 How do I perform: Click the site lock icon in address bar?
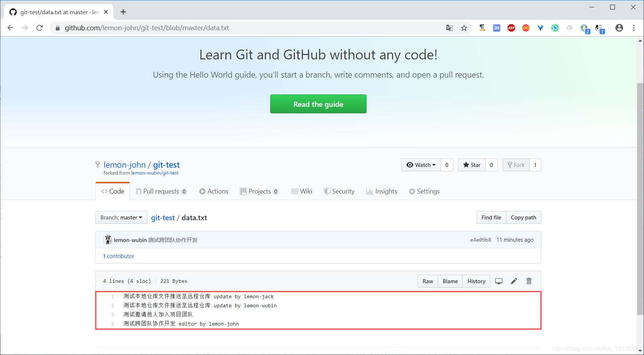coord(58,28)
